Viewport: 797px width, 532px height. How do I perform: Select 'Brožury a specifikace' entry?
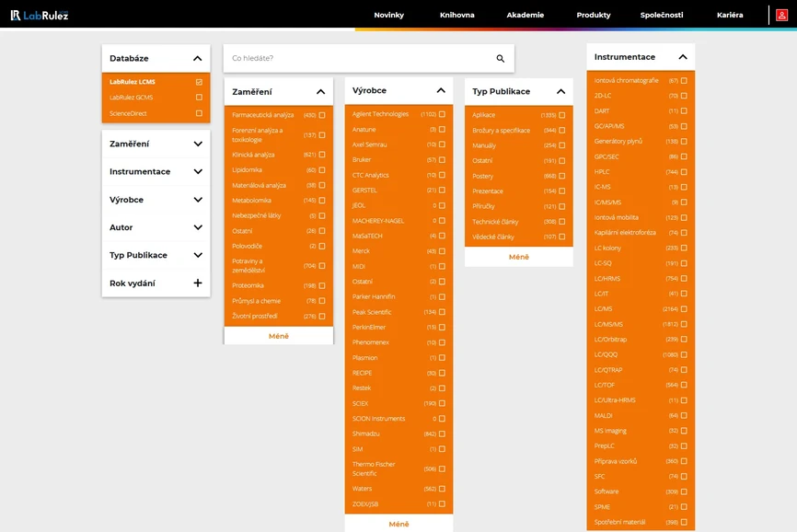click(519, 131)
